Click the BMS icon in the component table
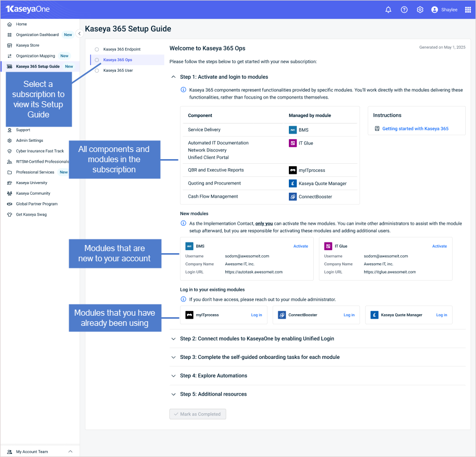The width and height of the screenshot is (476, 457). coord(292,130)
